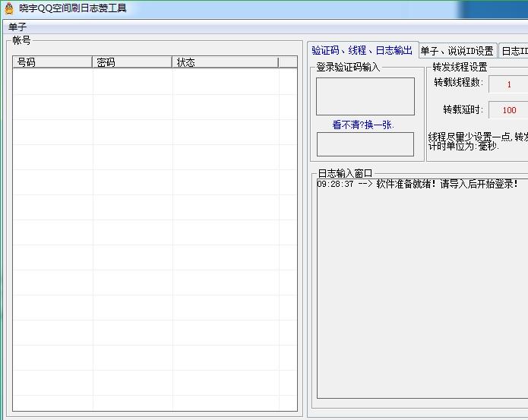The width and height of the screenshot is (528, 420).
Task: Click the app icon in the title bar
Action: (x=9, y=8)
